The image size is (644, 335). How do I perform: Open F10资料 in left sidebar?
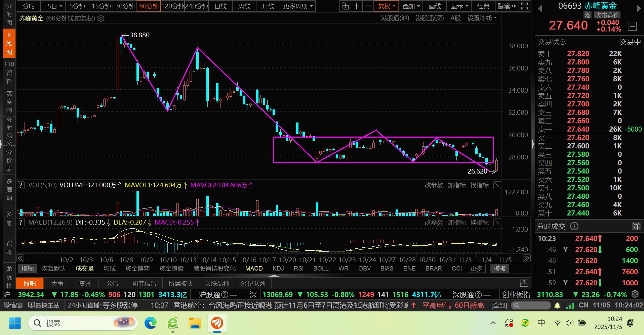click(9, 73)
